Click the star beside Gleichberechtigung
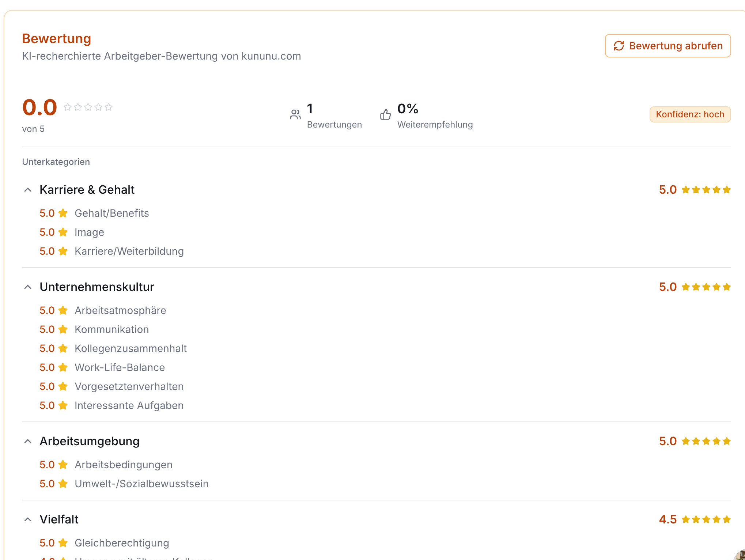 (x=63, y=543)
